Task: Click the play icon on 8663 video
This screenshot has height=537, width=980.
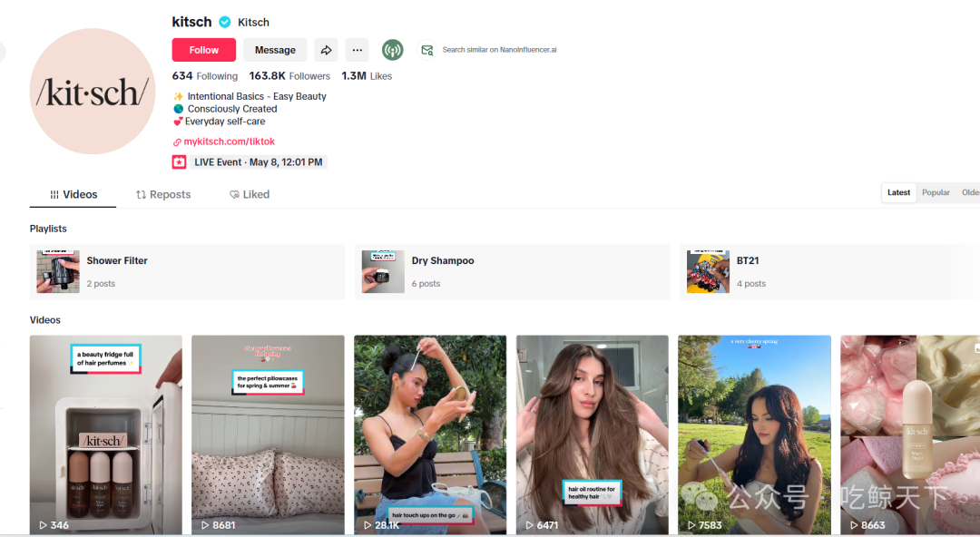Action: (854, 525)
